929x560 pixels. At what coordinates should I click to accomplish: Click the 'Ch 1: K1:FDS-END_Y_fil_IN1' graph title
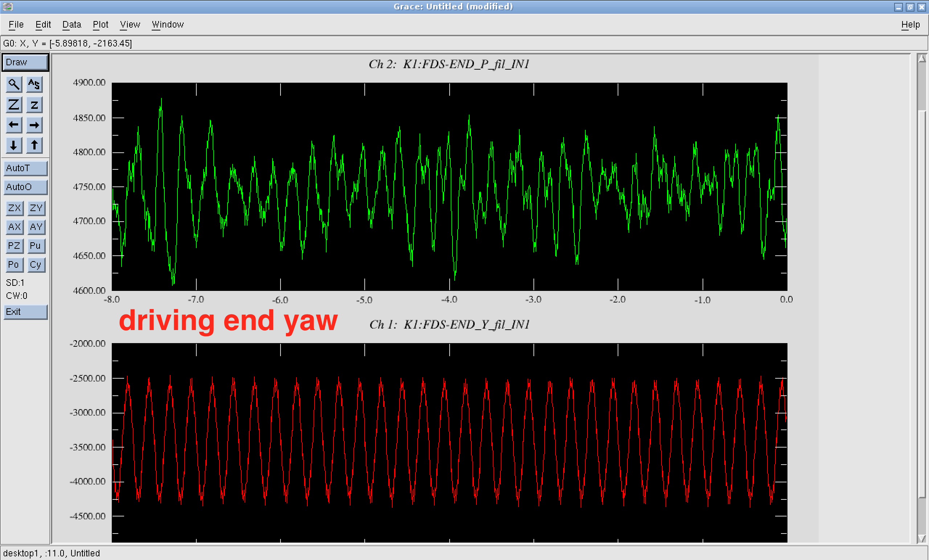point(449,325)
